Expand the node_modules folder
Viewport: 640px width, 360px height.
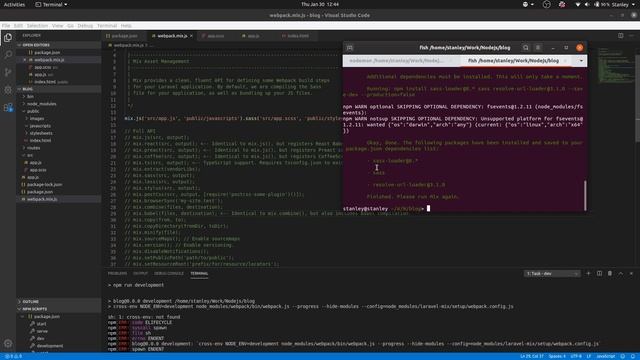pyautogui.click(x=41, y=104)
